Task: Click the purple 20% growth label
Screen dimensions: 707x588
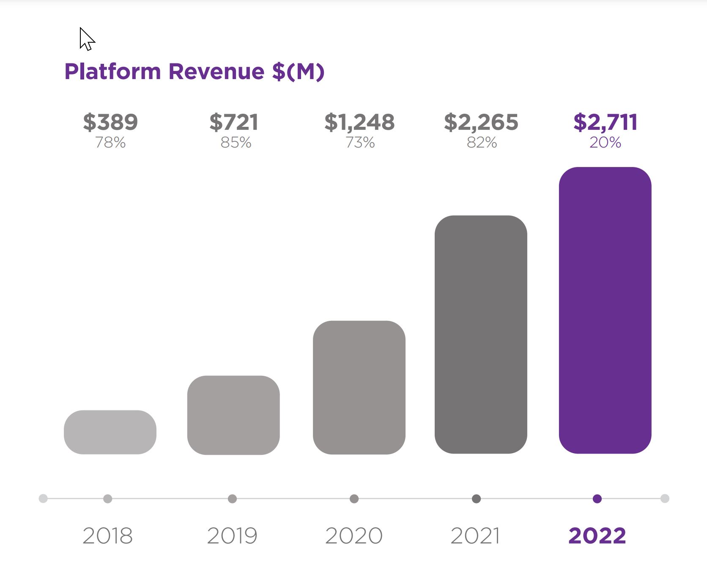Action: (x=606, y=142)
